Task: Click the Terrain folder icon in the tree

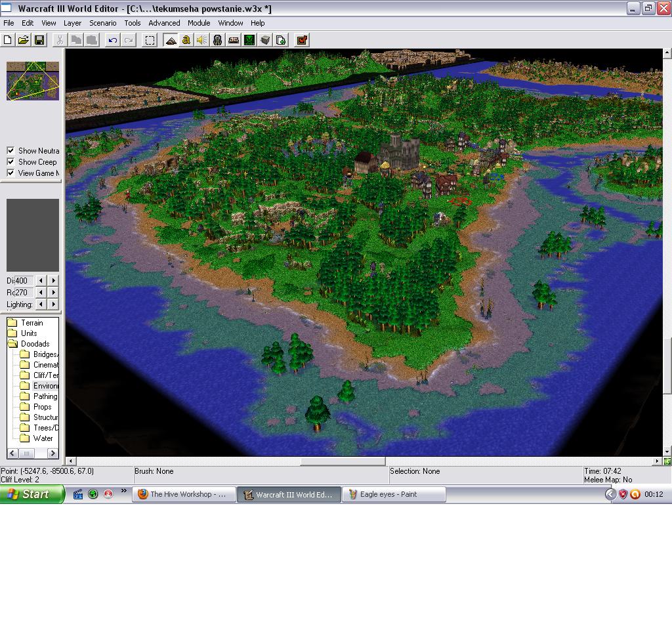Action: [x=12, y=323]
